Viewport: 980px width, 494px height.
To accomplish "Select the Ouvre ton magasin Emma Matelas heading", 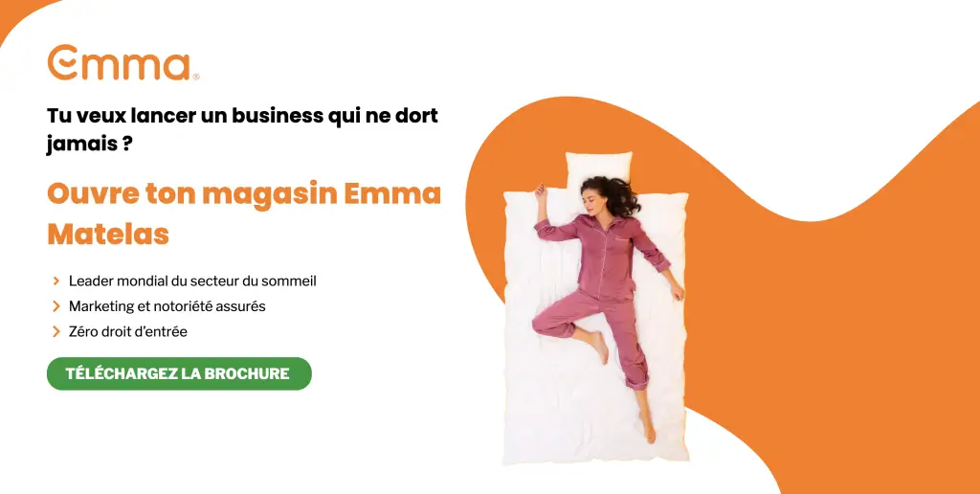I will 244,213.
